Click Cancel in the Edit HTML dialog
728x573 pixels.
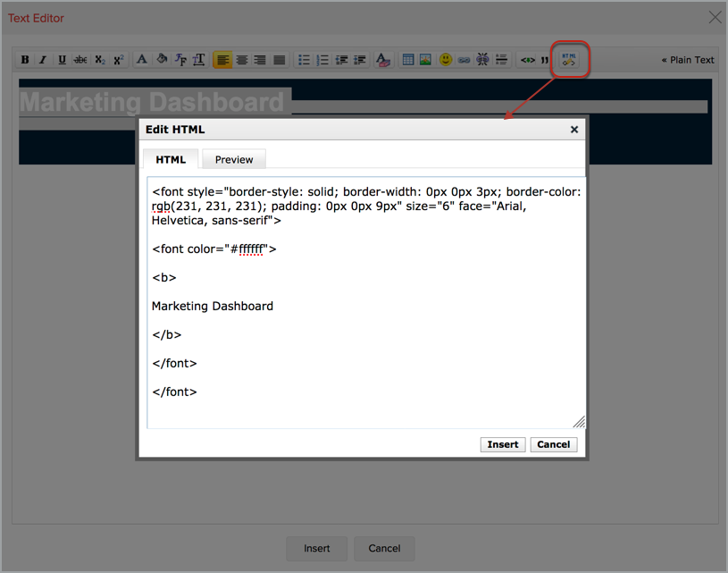point(554,444)
